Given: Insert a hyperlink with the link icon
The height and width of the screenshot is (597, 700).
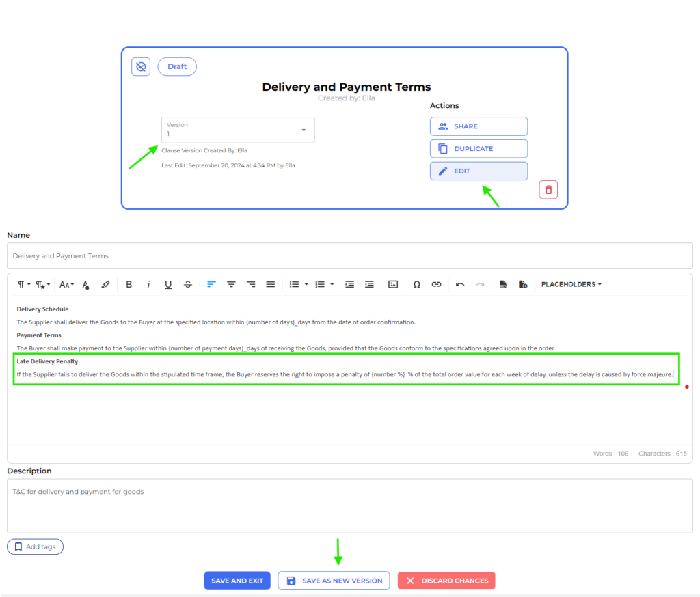Looking at the screenshot, I should pyautogui.click(x=436, y=284).
